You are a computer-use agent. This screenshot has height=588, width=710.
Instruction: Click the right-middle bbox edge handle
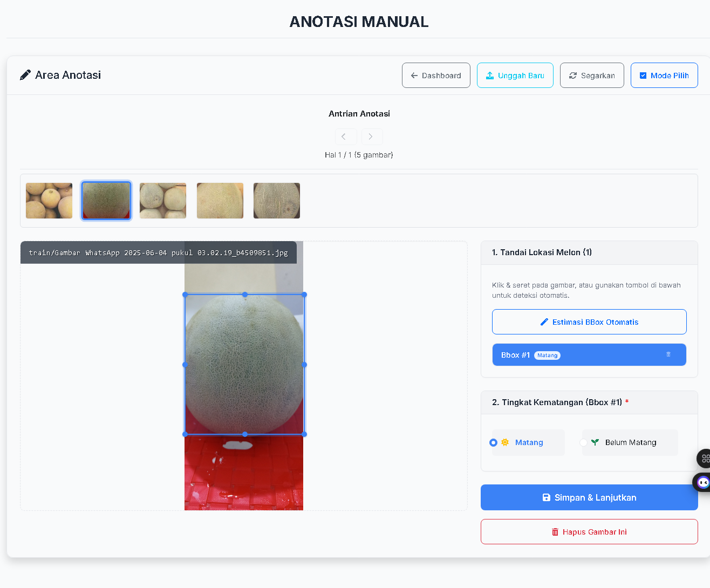(x=304, y=365)
